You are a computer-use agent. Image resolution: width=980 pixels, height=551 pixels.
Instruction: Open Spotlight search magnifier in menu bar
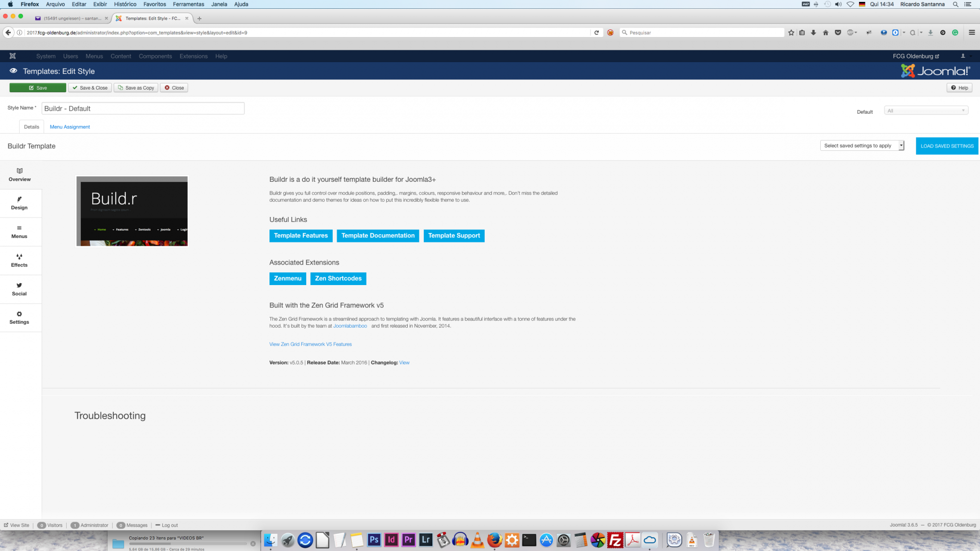tap(955, 4)
